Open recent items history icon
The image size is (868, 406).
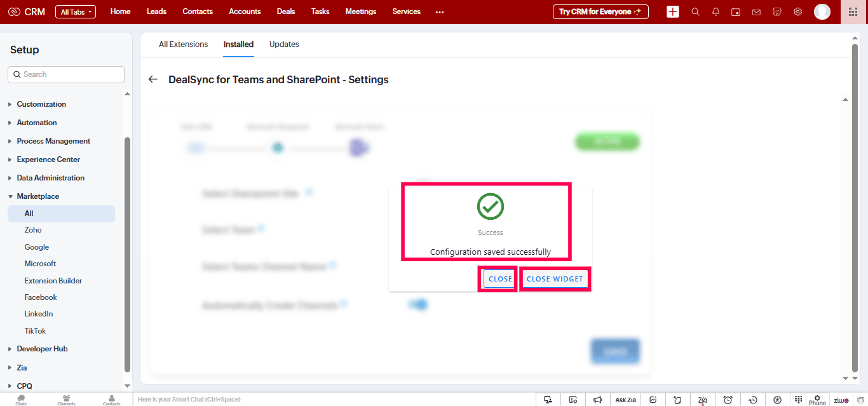pos(753,400)
